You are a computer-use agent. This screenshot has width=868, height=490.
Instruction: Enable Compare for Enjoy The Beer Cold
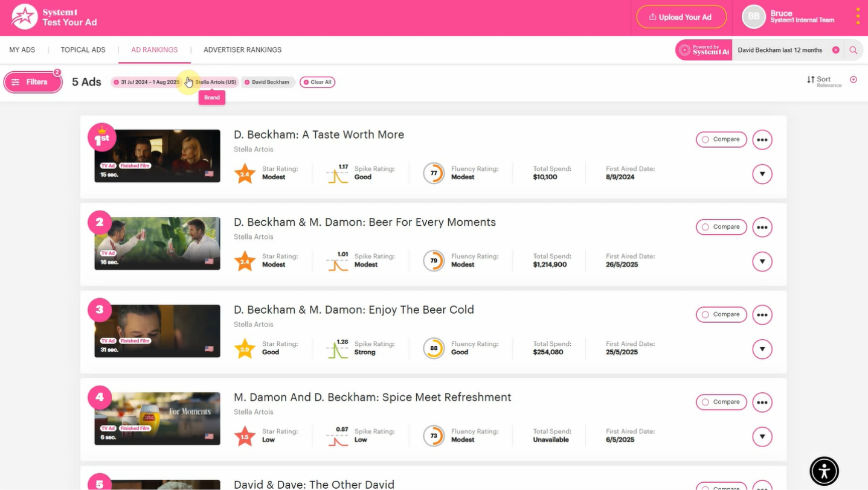pos(721,314)
